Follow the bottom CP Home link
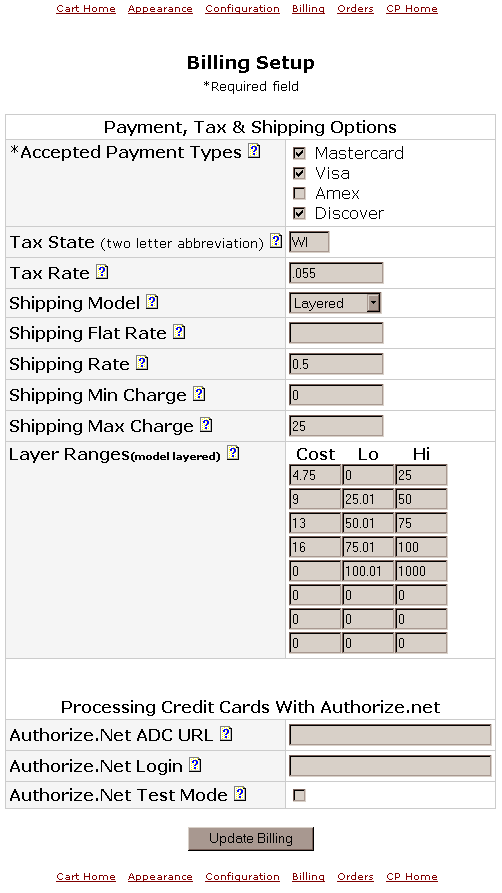Screen dimensions: 502x893 pyautogui.click(x=411, y=876)
